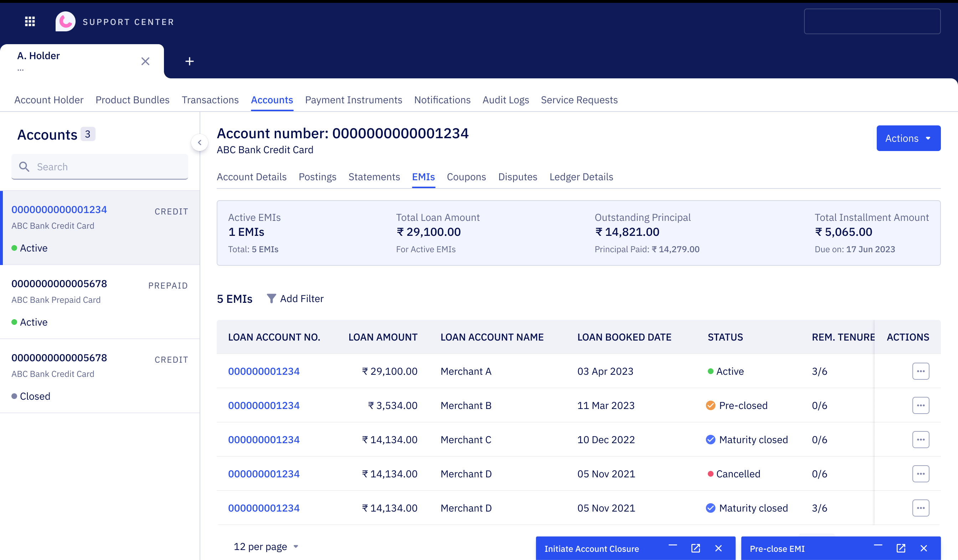Select the Accounts top tab
Viewport: 958px width, 560px height.
click(272, 100)
